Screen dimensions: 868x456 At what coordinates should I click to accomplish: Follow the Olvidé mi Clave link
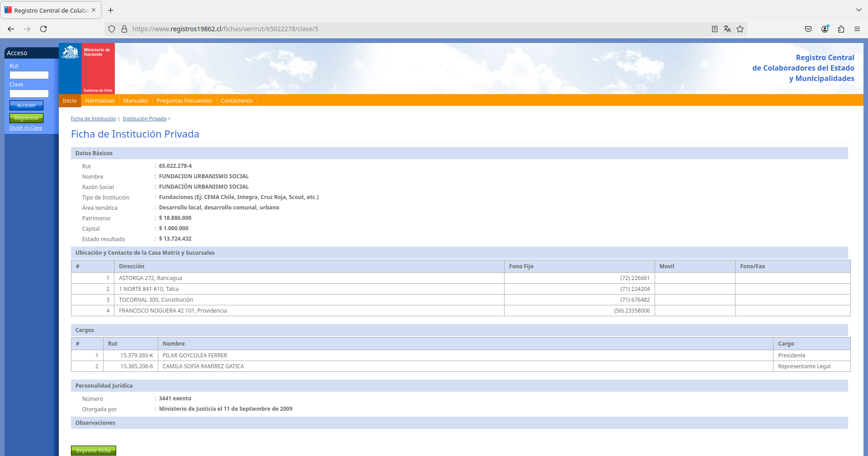pyautogui.click(x=26, y=128)
